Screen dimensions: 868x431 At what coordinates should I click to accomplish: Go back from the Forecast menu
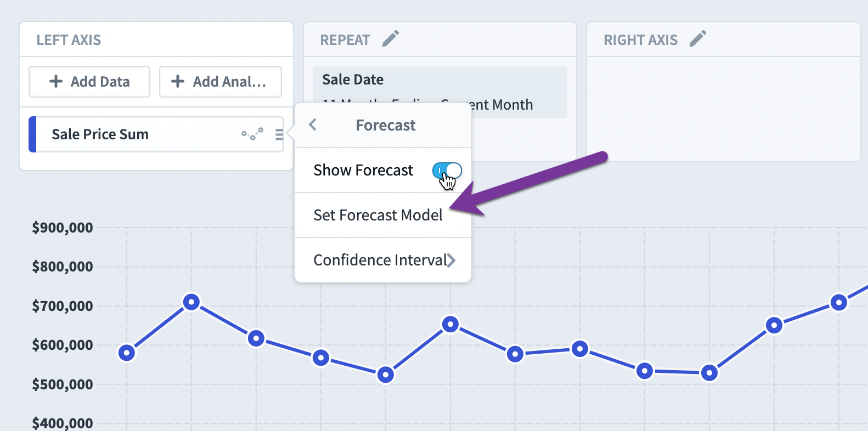coord(313,125)
